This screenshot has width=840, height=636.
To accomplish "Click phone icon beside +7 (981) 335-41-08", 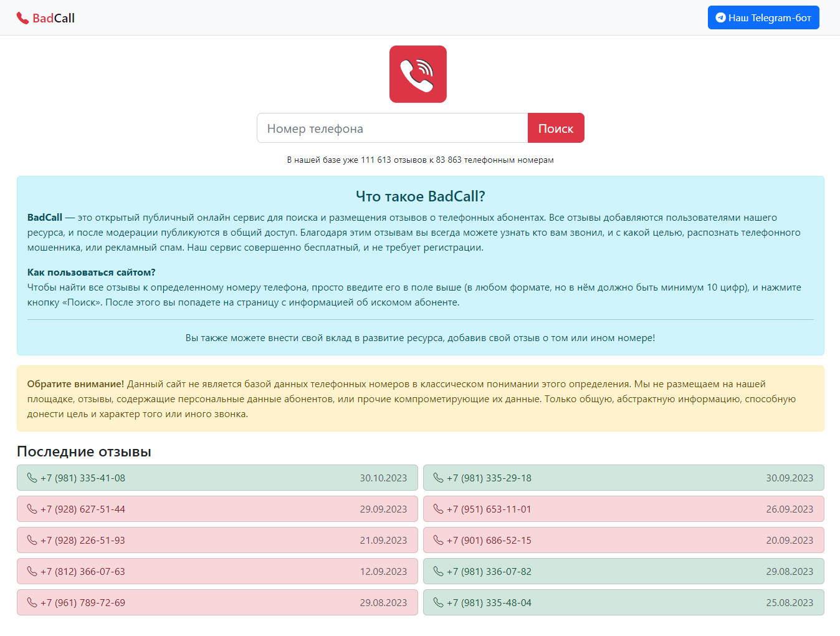I will pos(32,478).
